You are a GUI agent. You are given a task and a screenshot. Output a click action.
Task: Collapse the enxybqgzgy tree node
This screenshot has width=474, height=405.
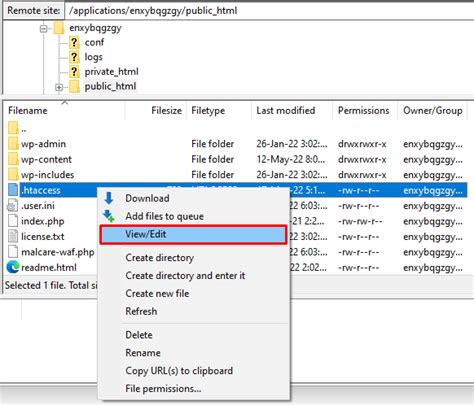[x=43, y=29]
